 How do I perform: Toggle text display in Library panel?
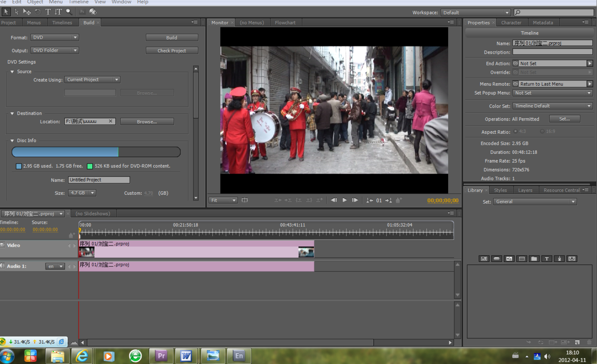pyautogui.click(x=547, y=259)
